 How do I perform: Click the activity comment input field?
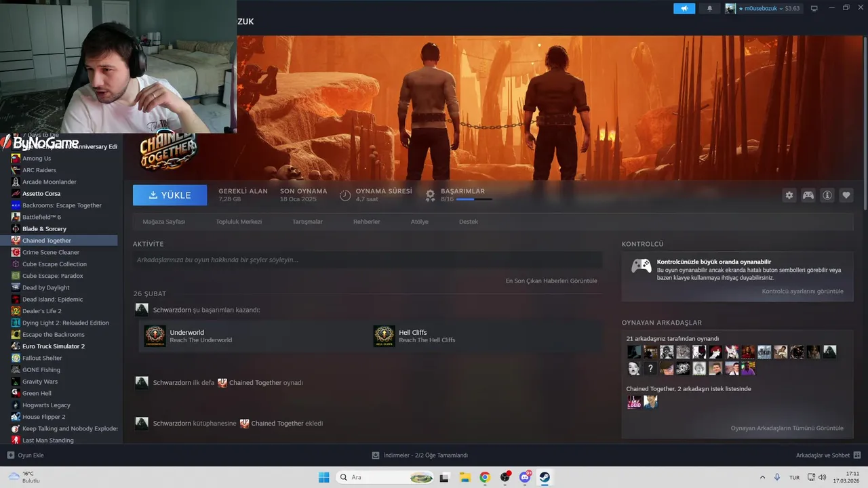(x=368, y=260)
